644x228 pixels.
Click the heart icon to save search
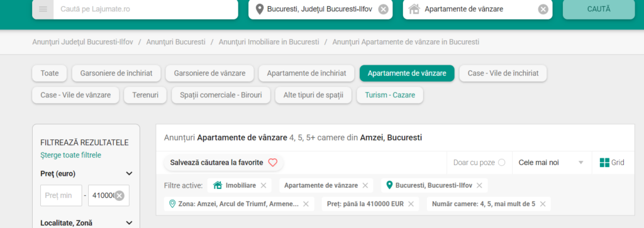click(x=273, y=163)
